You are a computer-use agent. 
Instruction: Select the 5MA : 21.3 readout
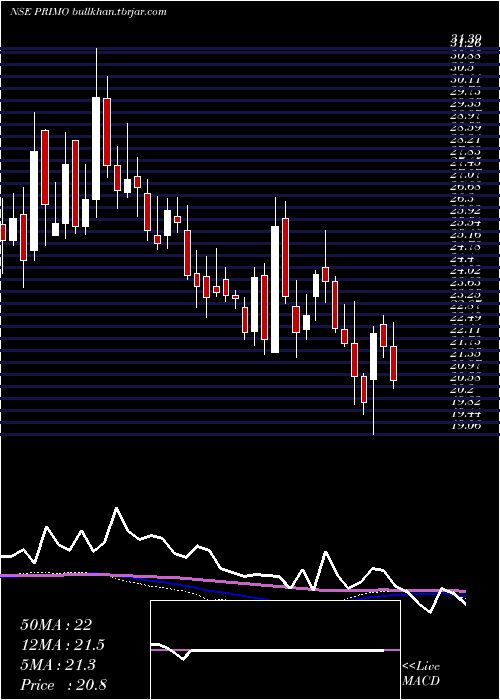click(58, 665)
